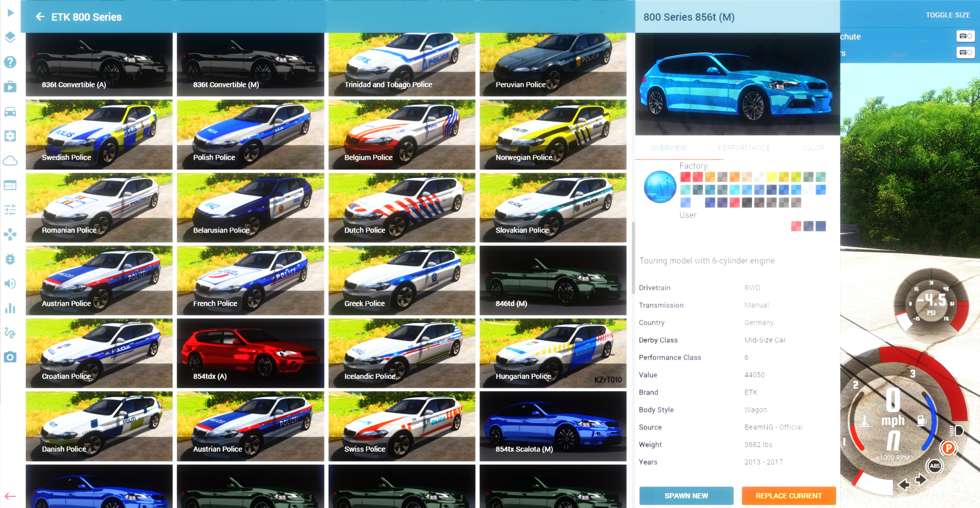Click the back arrow beside ETK 800 Series

click(40, 17)
